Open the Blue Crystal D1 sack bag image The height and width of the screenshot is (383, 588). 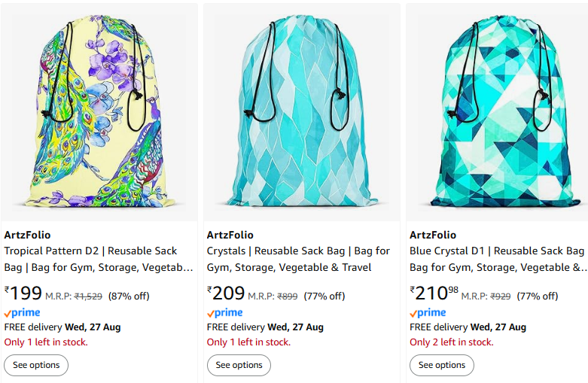point(497,111)
